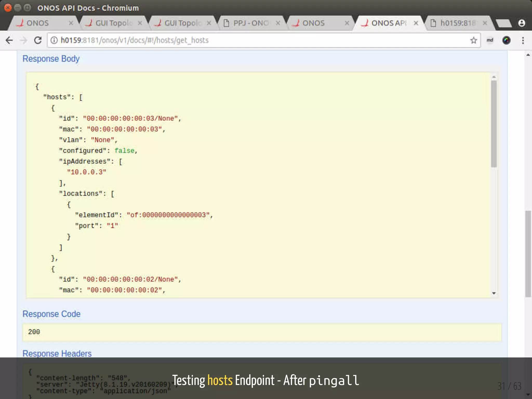Open a new tab button

[x=503, y=23]
